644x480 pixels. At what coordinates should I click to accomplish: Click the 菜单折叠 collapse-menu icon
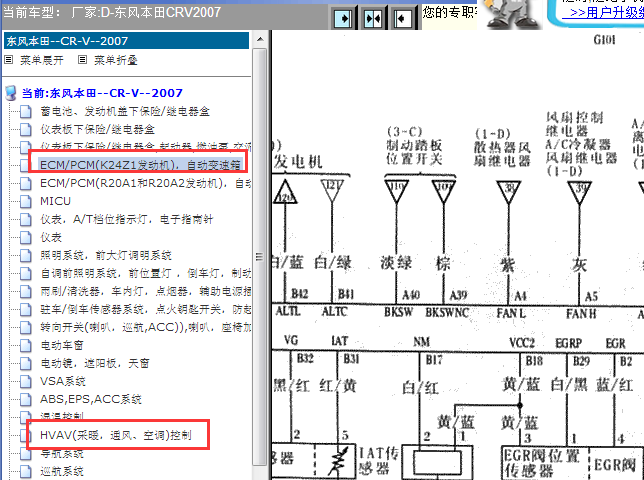(83, 60)
